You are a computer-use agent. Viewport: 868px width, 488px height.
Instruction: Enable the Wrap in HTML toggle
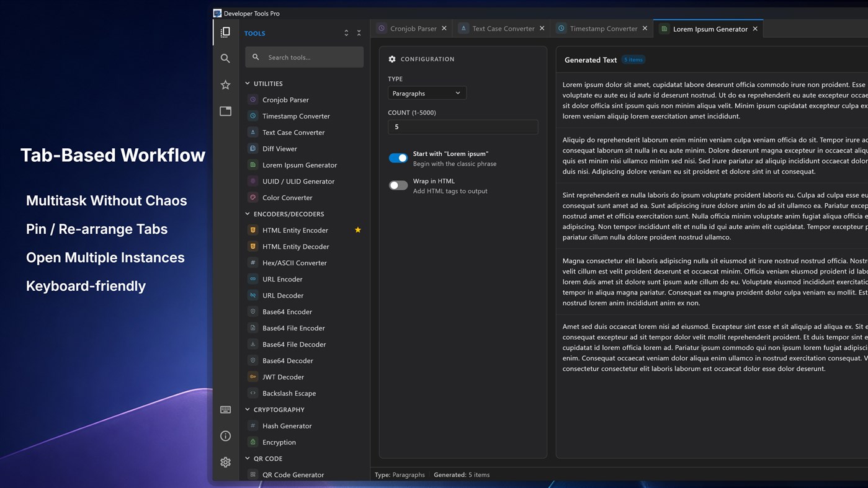click(398, 185)
